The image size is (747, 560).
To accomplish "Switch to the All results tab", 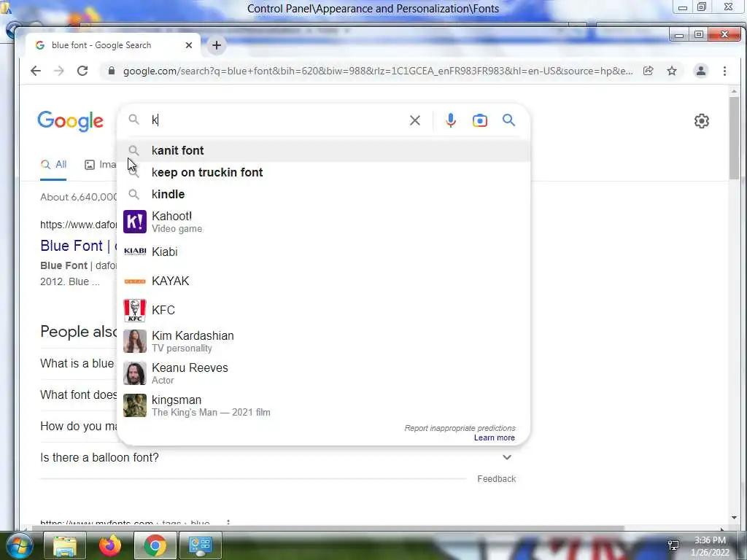I will point(53,165).
